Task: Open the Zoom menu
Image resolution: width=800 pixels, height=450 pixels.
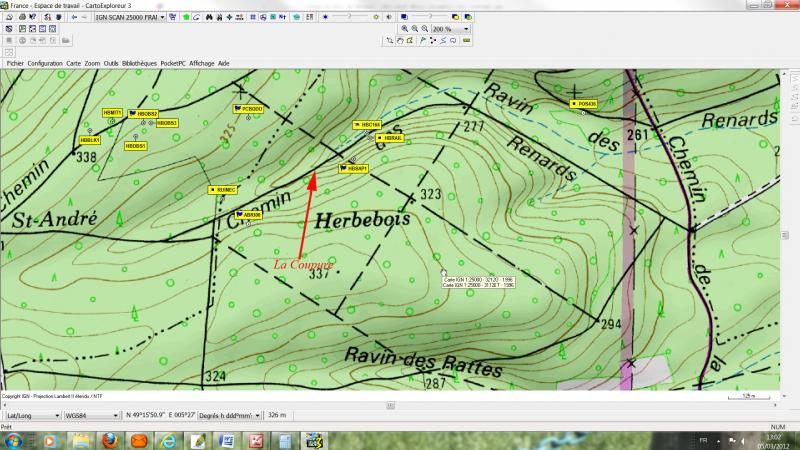Action: tap(92, 63)
